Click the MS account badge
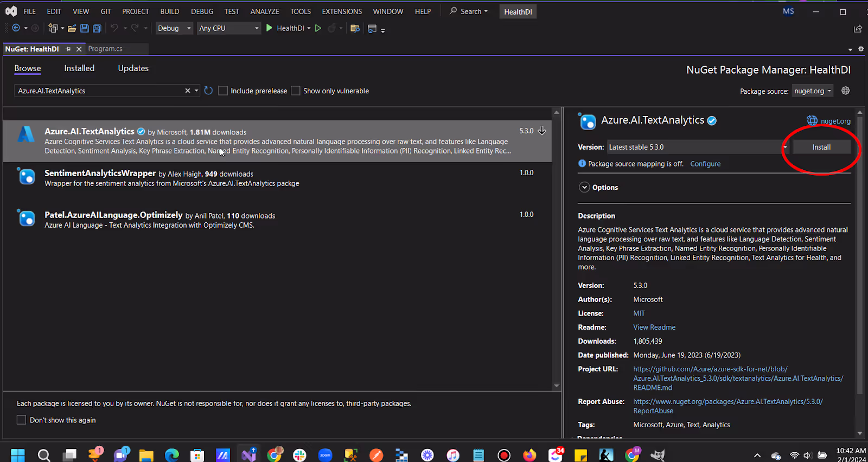 [788, 11]
